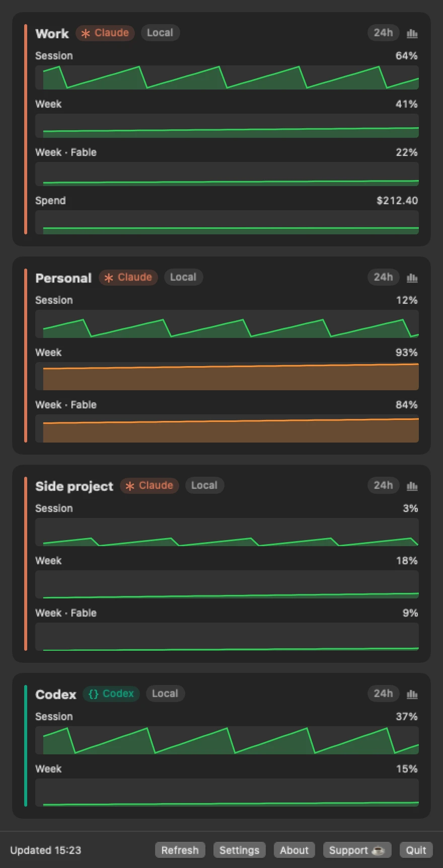
Task: Click the 22% Fable value
Action: (407, 152)
